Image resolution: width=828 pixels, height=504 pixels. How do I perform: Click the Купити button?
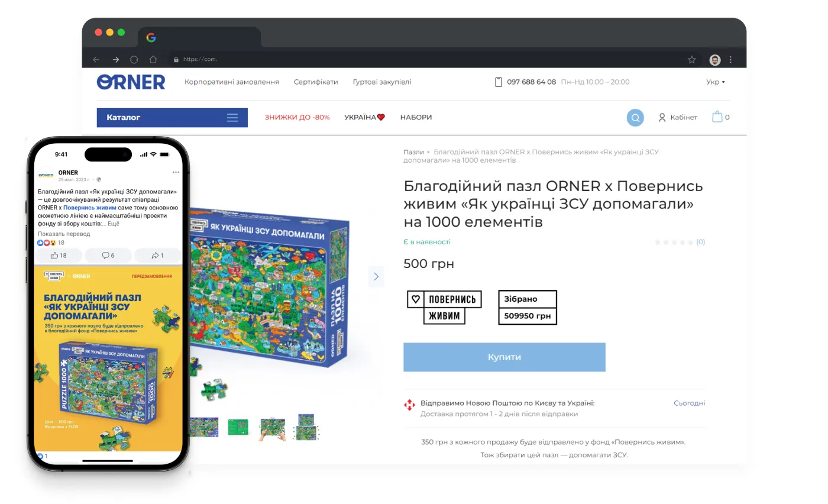tap(504, 357)
